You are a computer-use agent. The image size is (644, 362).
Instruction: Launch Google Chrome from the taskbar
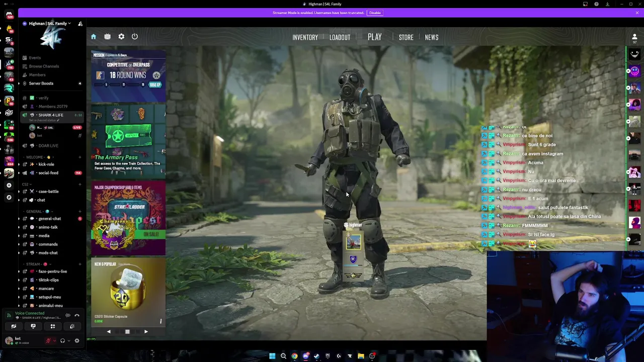[294, 356]
